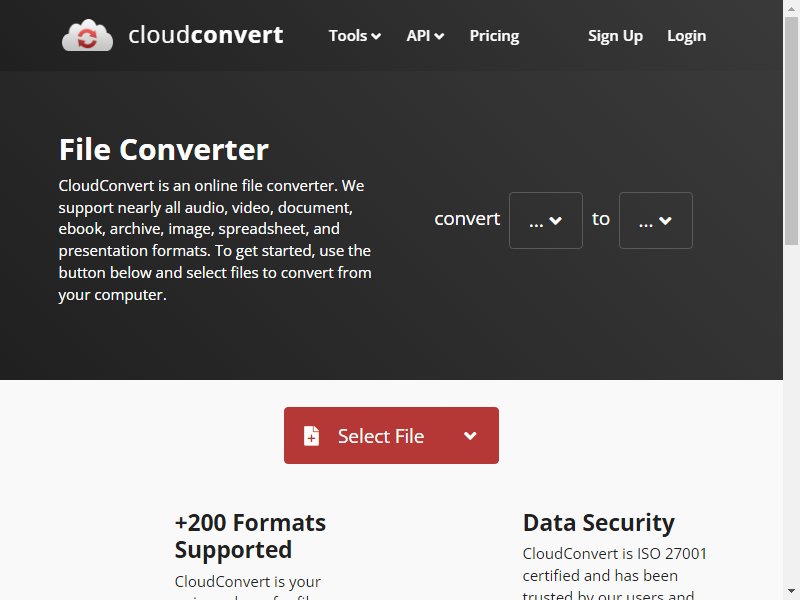Click the scrollbar down arrow
Viewport: 800px width, 600px height.
pyautogui.click(x=791, y=593)
